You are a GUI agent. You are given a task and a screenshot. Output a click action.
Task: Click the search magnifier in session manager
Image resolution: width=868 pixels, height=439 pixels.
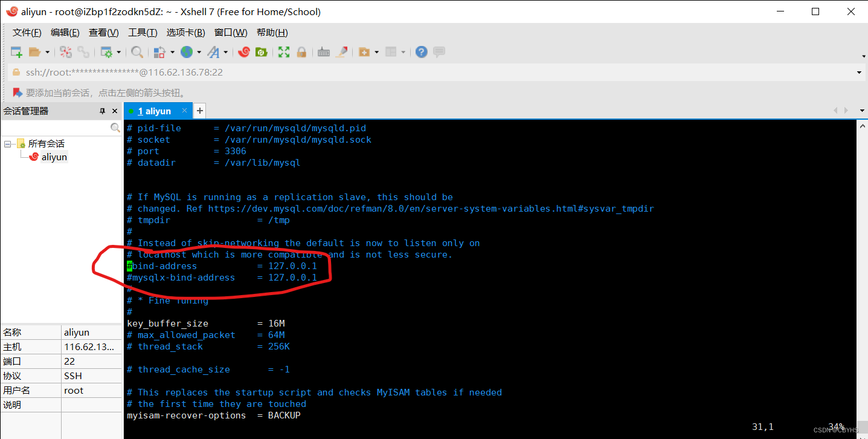[x=115, y=128]
